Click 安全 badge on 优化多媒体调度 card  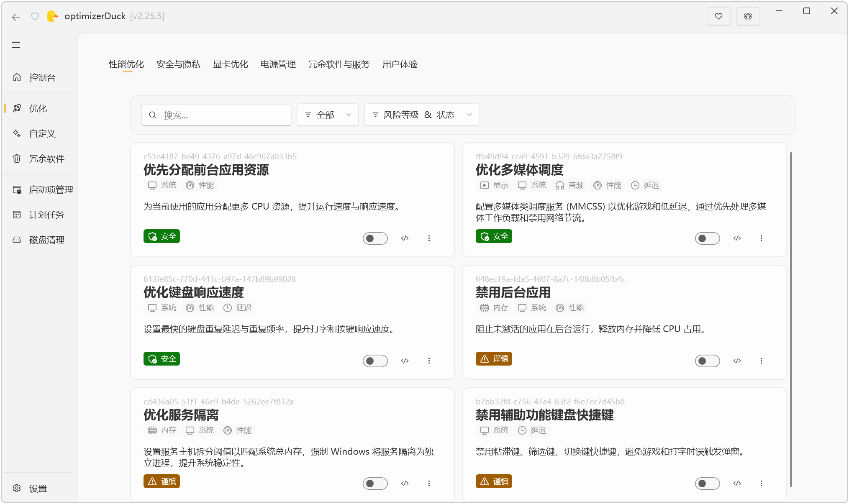point(494,236)
